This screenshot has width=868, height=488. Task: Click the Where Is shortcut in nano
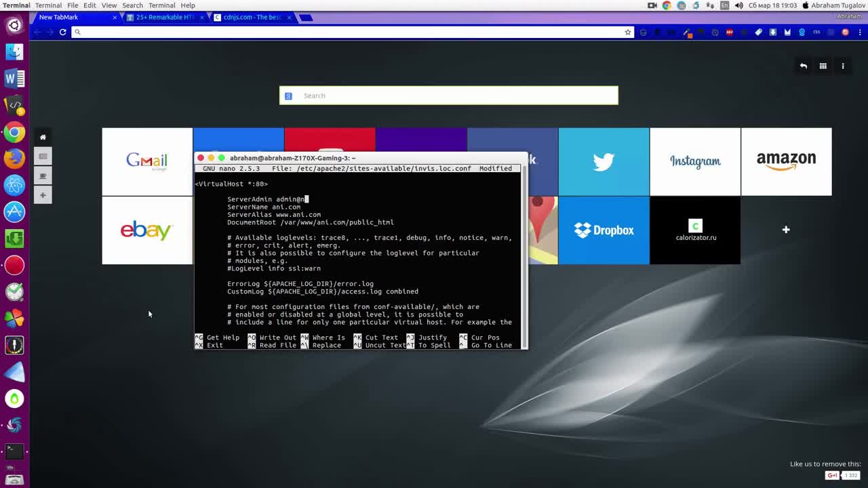(323, 338)
